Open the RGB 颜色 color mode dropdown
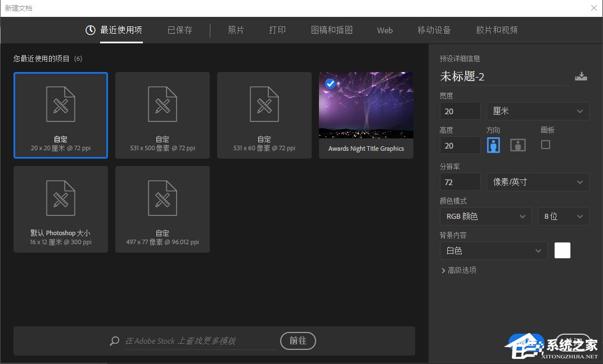Image resolution: width=603 pixels, height=364 pixels. [x=485, y=216]
